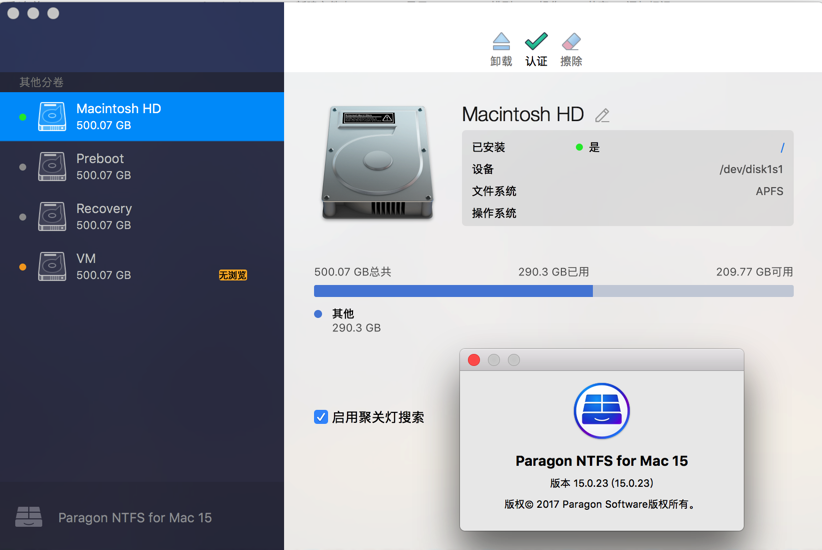The width and height of the screenshot is (822, 550).
Task: Click the Verify (认证) checkmark icon
Action: click(x=536, y=41)
